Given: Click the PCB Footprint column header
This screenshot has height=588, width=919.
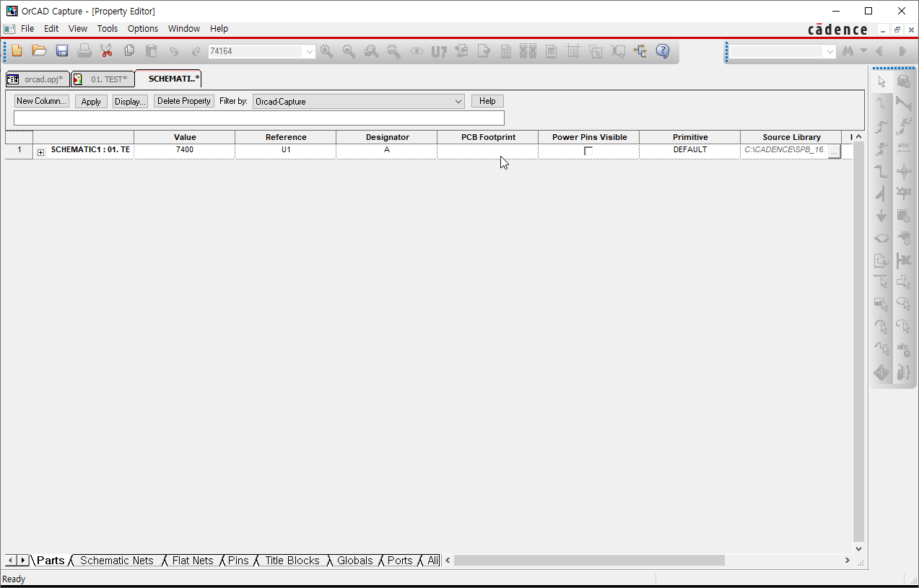Looking at the screenshot, I should click(x=488, y=137).
